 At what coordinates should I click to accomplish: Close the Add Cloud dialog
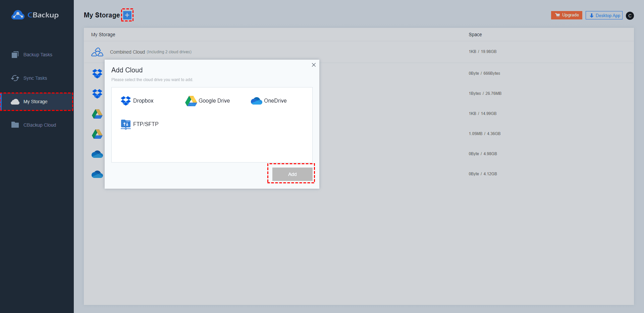click(314, 65)
